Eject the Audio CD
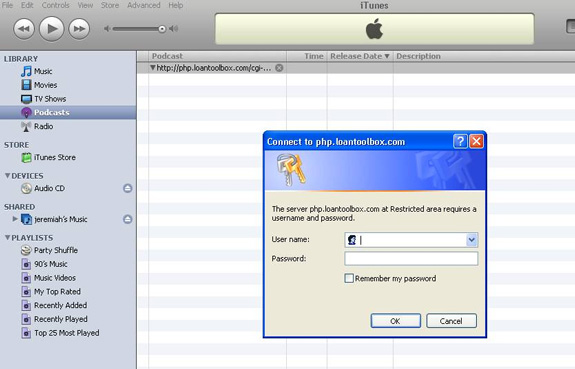 (x=128, y=189)
